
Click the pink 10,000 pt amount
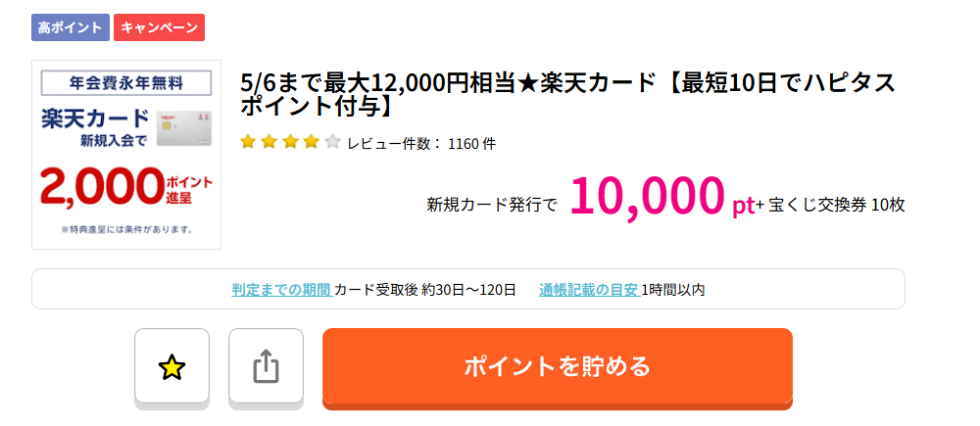(x=662, y=198)
